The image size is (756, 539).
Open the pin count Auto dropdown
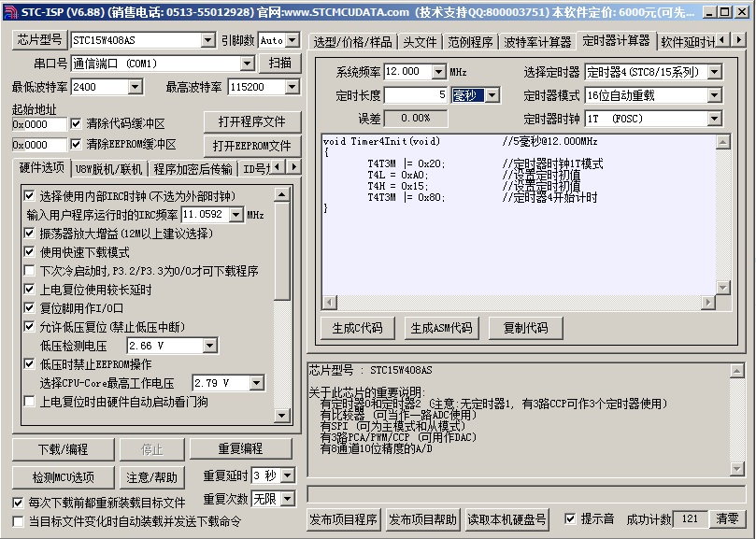[292, 40]
